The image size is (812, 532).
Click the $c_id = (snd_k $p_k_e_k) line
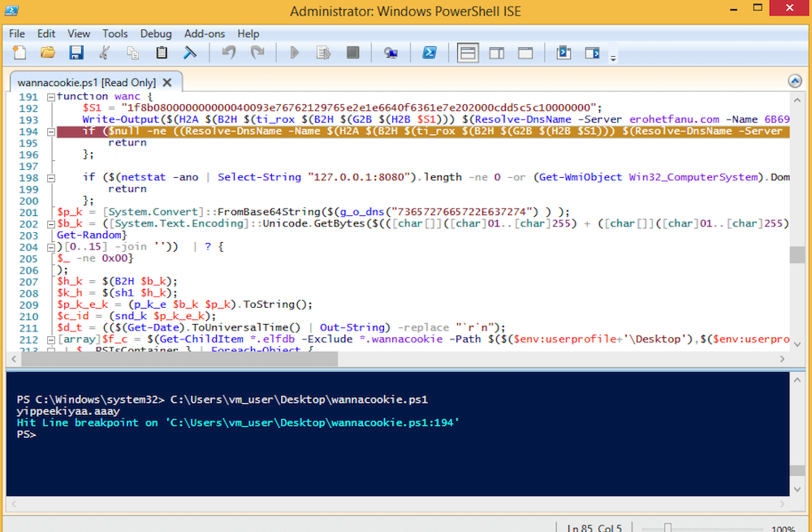[x=136, y=316]
